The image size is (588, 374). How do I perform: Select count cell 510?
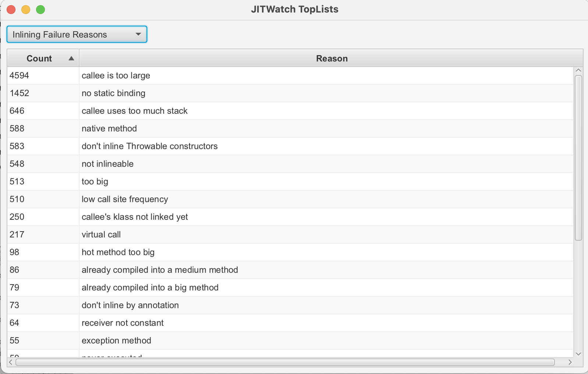(43, 199)
